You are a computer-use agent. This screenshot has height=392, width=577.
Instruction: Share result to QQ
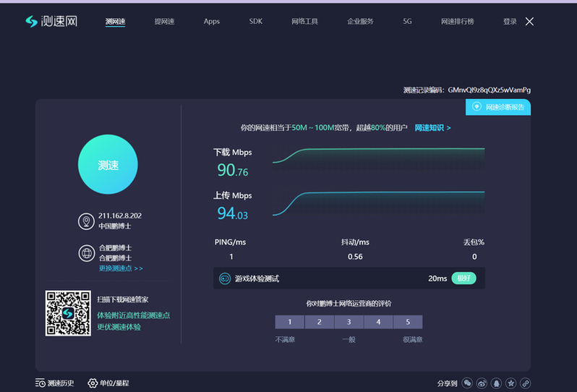pyautogui.click(x=497, y=383)
